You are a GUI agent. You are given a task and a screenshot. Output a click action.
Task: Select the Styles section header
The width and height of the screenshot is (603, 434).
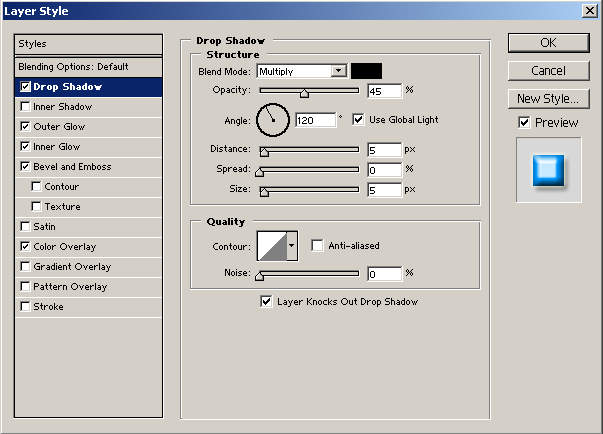(88, 44)
